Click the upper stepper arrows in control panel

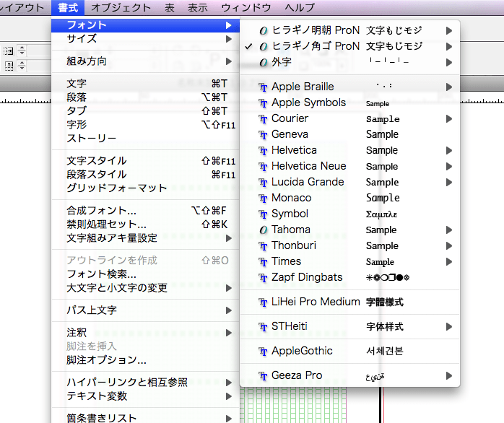22,51
